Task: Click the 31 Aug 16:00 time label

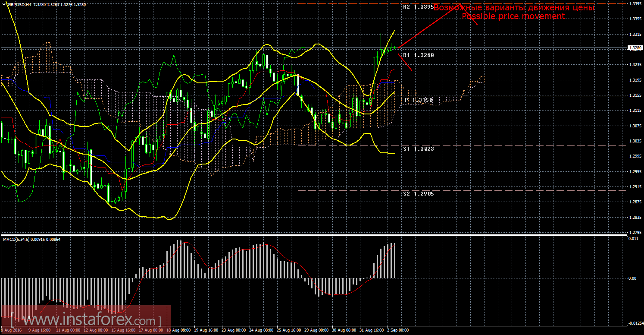Action: pyautogui.click(x=371, y=330)
